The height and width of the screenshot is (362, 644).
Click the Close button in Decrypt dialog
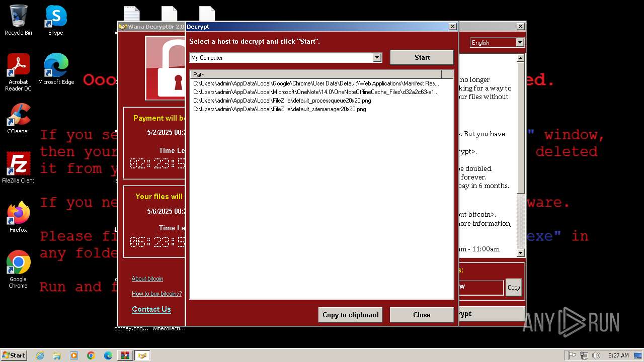(x=422, y=315)
